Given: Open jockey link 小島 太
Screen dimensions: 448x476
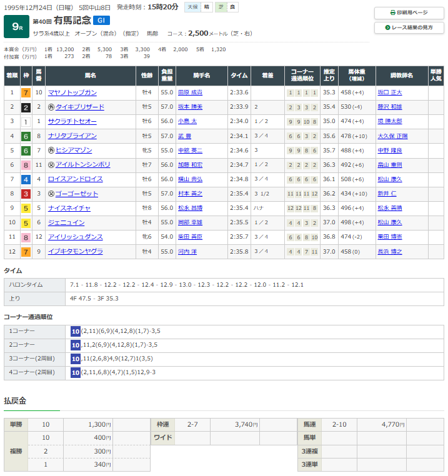Looking at the screenshot, I should pyautogui.click(x=187, y=121).
